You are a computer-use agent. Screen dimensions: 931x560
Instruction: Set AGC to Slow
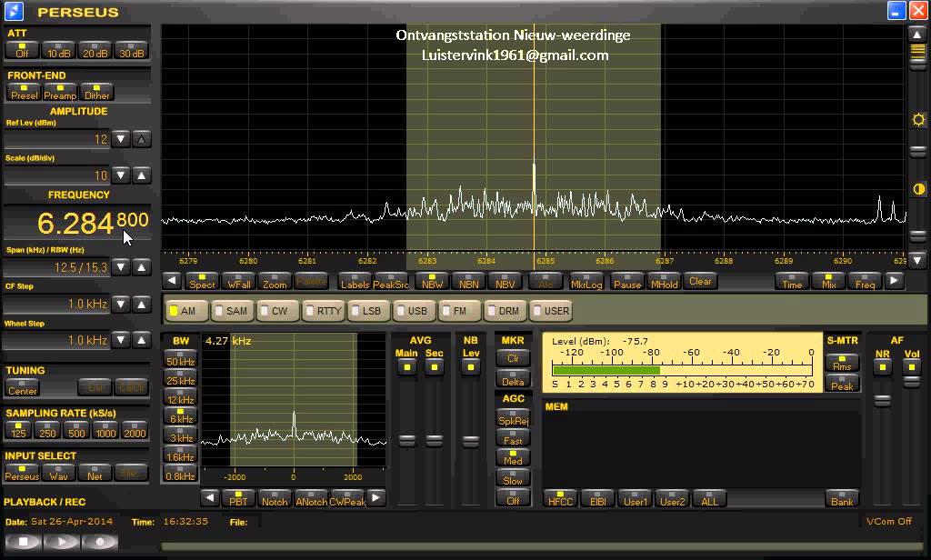pos(513,477)
